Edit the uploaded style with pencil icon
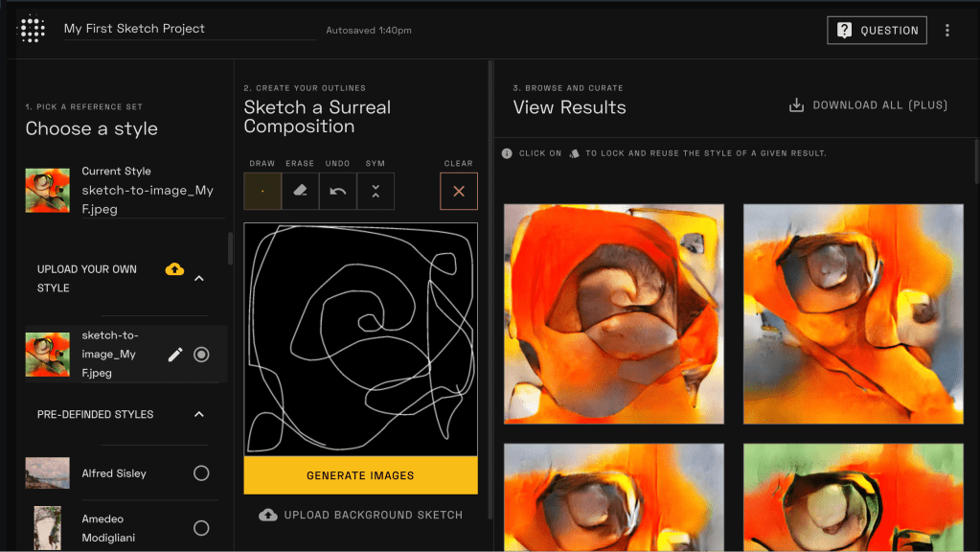 [175, 355]
